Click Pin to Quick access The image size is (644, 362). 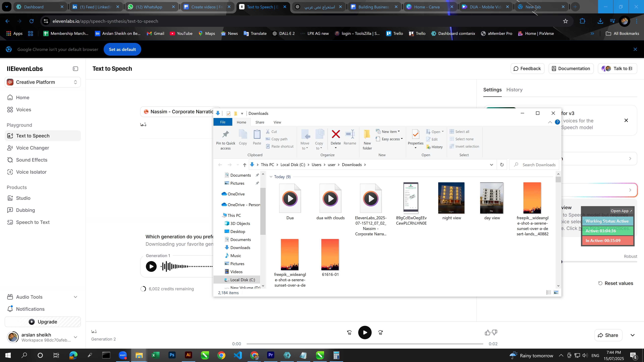click(226, 140)
